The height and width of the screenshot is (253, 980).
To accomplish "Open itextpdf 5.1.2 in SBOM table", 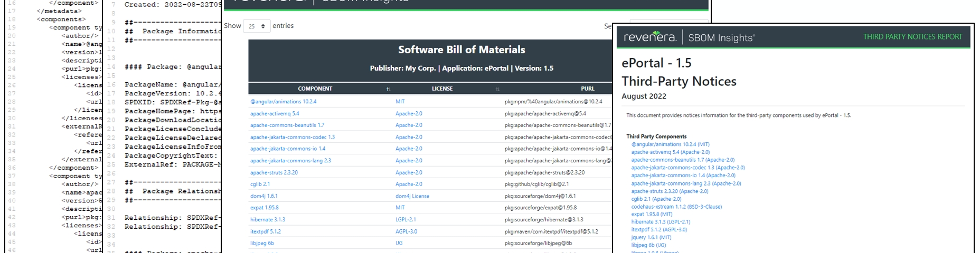I will (266, 231).
